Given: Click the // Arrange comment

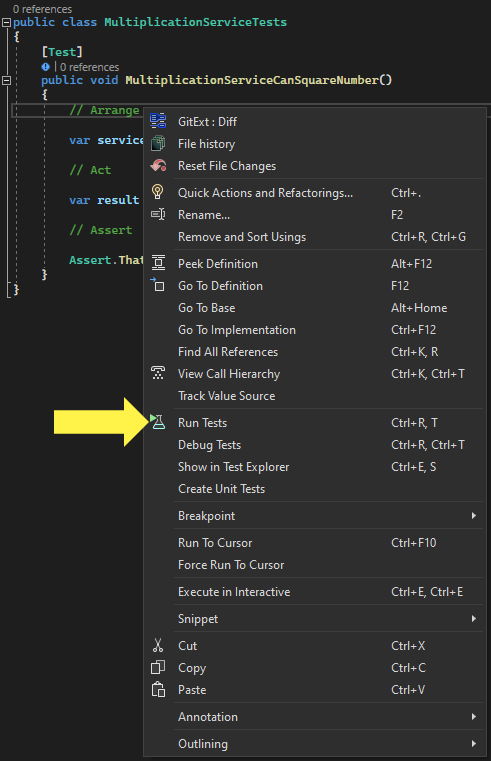Looking at the screenshot, I should (104, 110).
